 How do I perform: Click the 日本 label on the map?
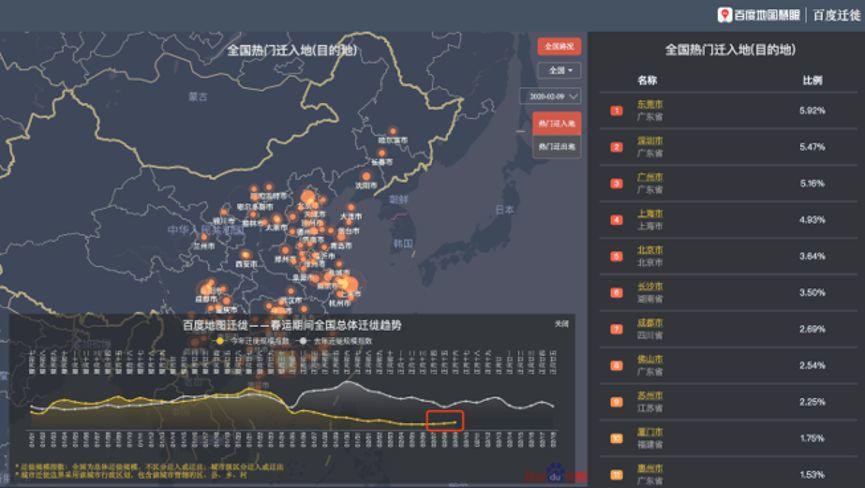click(x=504, y=210)
